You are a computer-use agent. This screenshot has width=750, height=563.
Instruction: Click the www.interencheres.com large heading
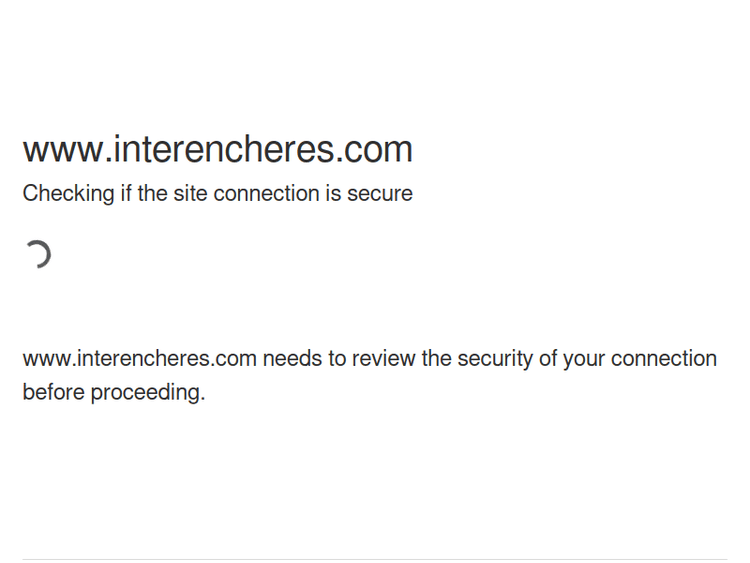(x=217, y=149)
